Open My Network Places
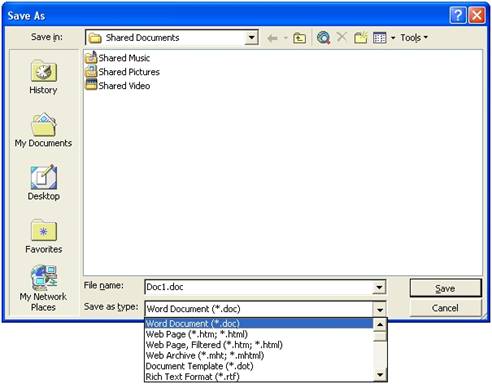Viewport: 492px width, 384px height. coord(43,288)
